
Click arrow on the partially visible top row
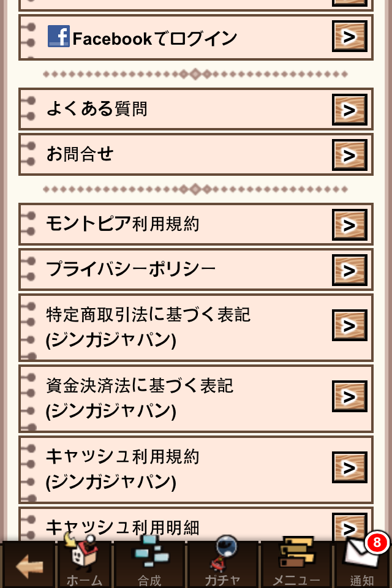click(349, 2)
